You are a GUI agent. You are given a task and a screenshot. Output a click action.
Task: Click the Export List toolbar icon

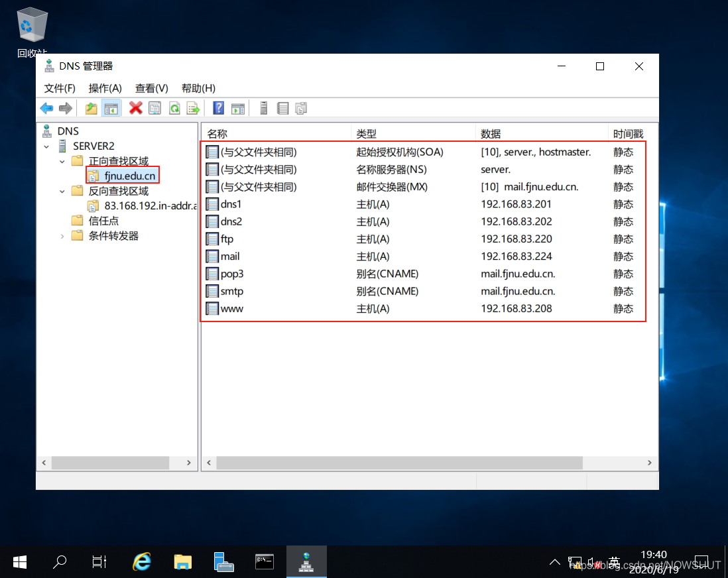(x=193, y=108)
